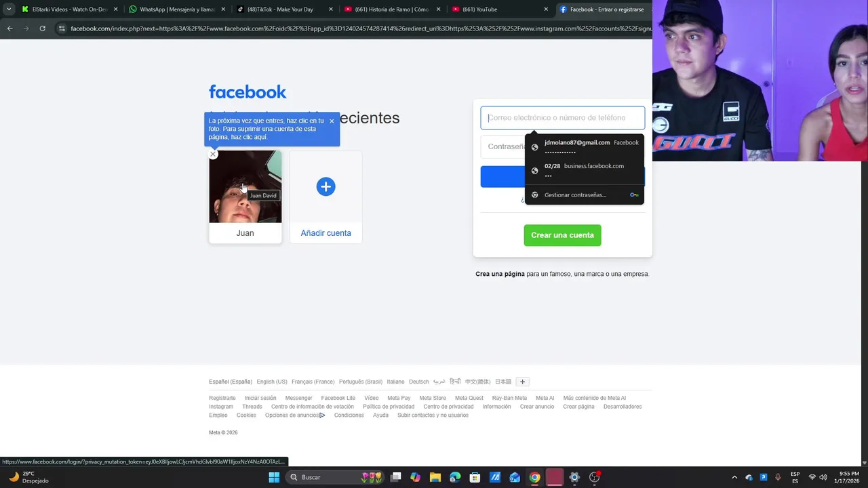Open Wi-Fi network settings in tray
This screenshot has height=488, width=868.
(x=812, y=477)
